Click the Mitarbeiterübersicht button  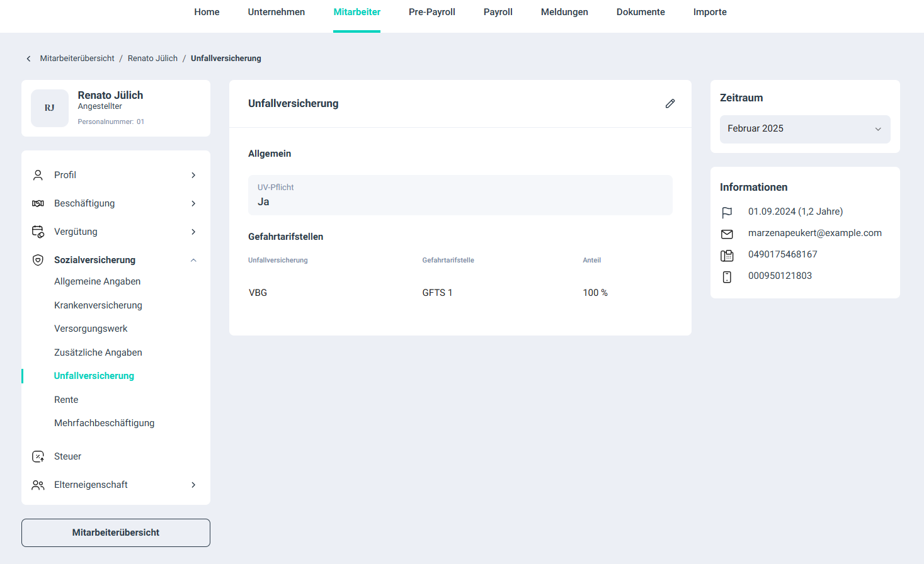116,533
